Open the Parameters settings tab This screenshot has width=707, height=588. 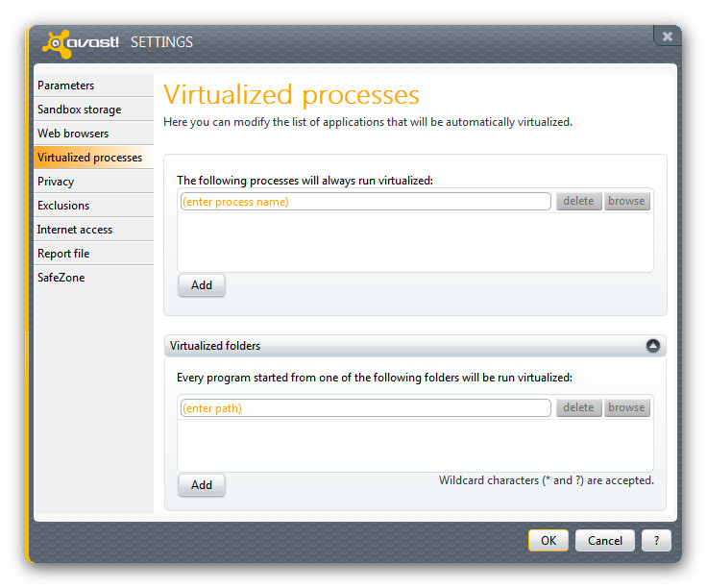point(65,86)
